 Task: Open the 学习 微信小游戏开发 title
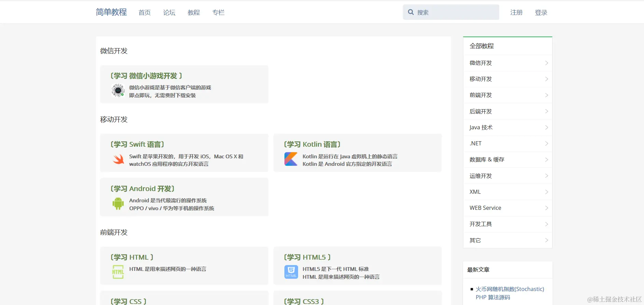point(146,76)
